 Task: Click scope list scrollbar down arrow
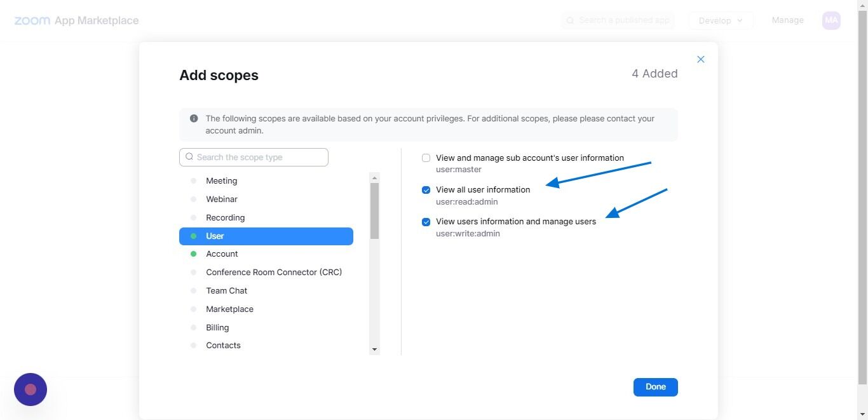click(374, 349)
